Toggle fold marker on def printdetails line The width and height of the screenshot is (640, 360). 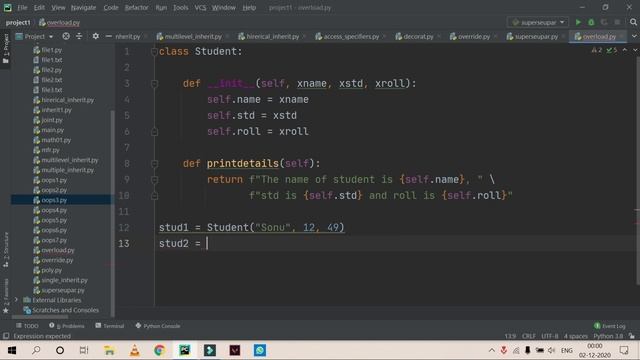pos(154,164)
